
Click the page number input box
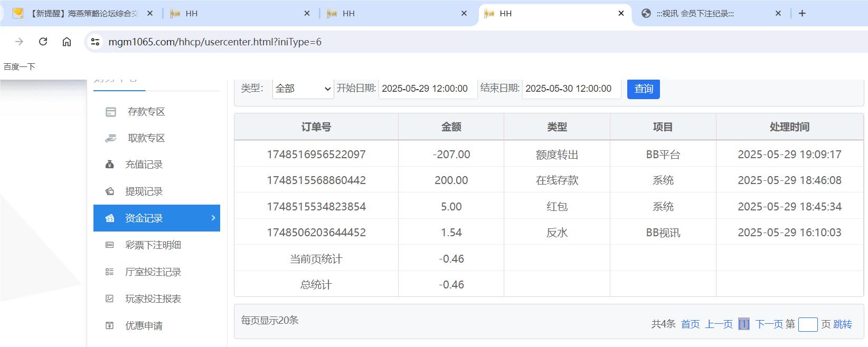[x=808, y=324]
